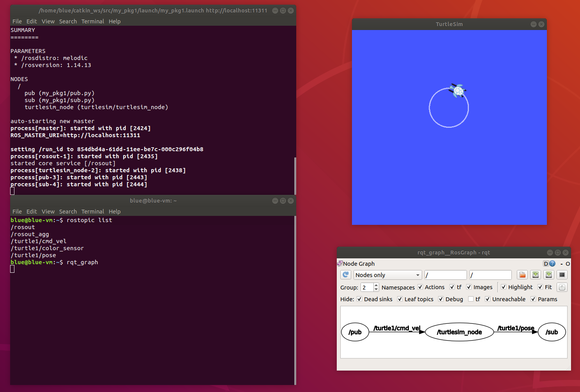Click the 'rostopic list' command text
The height and width of the screenshot is (392, 580).
point(89,220)
